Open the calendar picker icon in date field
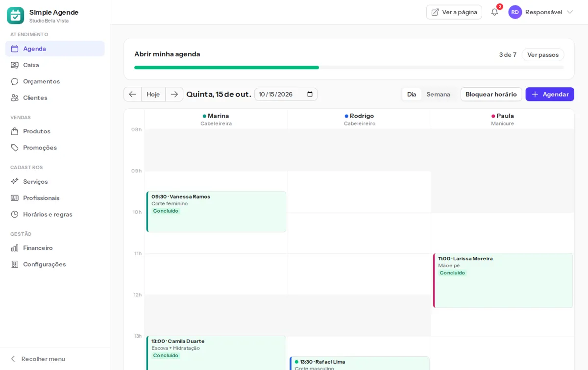The image size is (588, 370). tap(310, 94)
